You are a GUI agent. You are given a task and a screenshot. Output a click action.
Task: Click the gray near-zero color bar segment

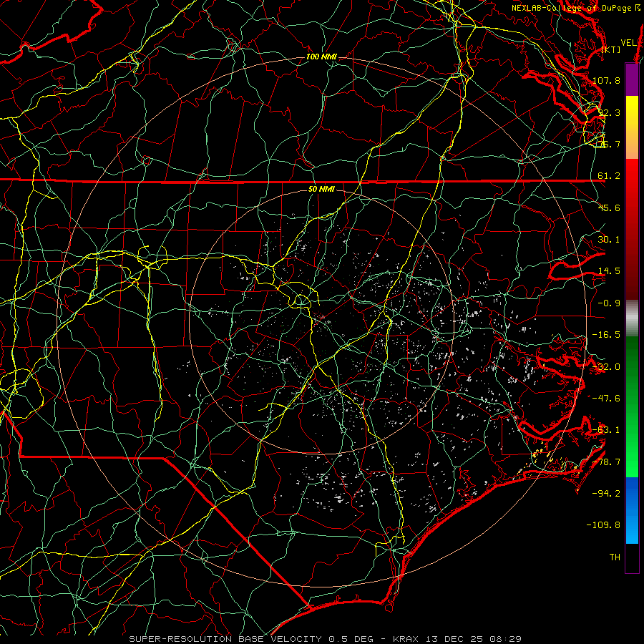pyautogui.click(x=632, y=318)
